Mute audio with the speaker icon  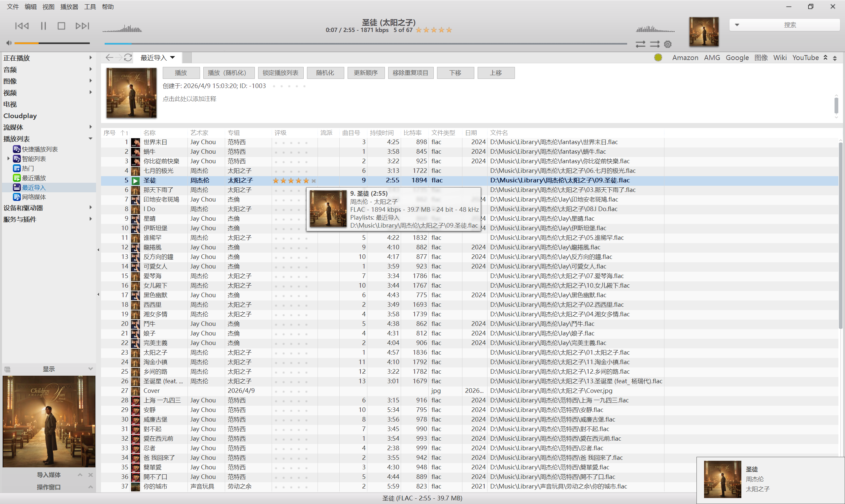(9, 43)
